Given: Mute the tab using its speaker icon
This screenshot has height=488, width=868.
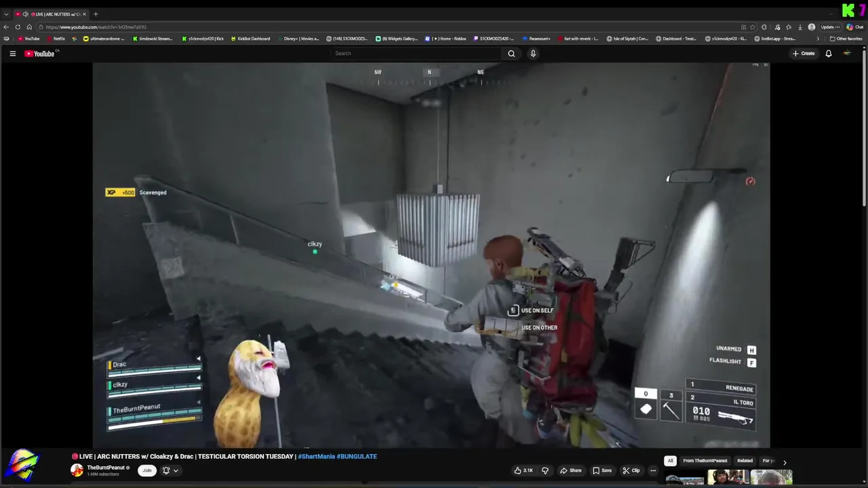Looking at the screenshot, I should tap(25, 14).
